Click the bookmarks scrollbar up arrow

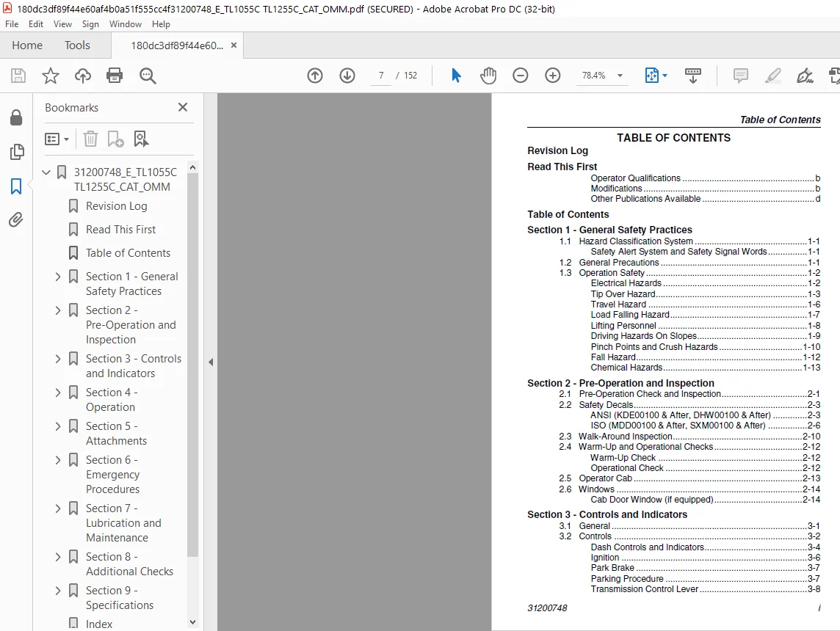pos(193,167)
